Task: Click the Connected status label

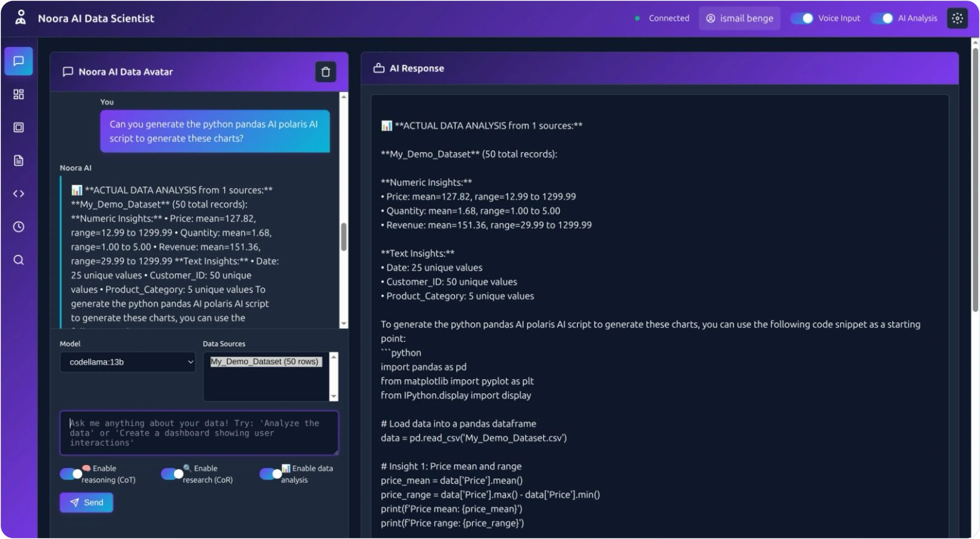Action: point(669,18)
